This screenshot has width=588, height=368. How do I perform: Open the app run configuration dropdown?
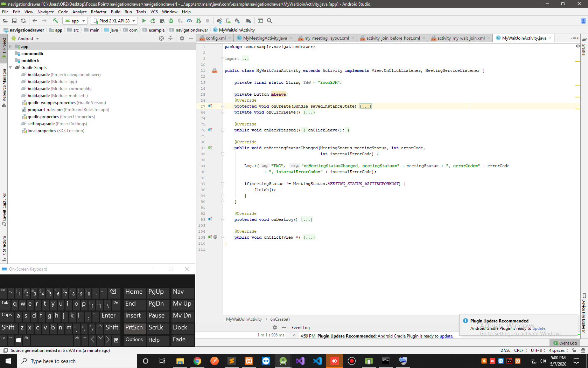(75, 21)
